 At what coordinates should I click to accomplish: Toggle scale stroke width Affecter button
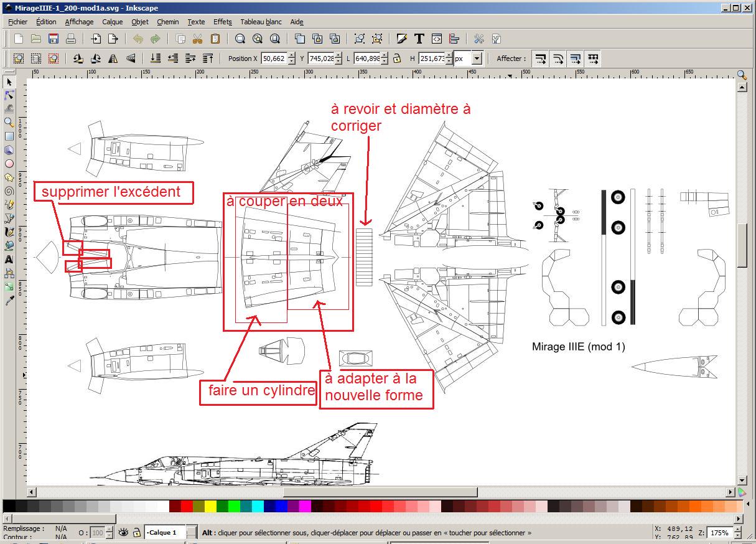541,59
